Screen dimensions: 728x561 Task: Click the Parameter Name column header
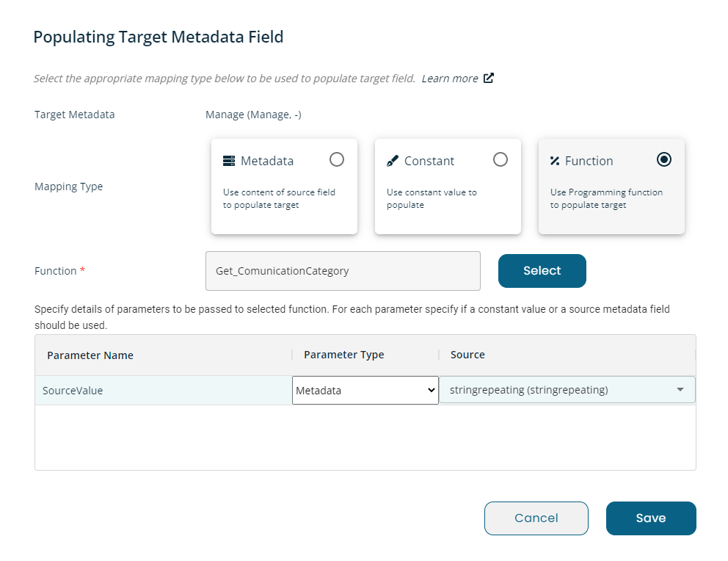pos(90,355)
